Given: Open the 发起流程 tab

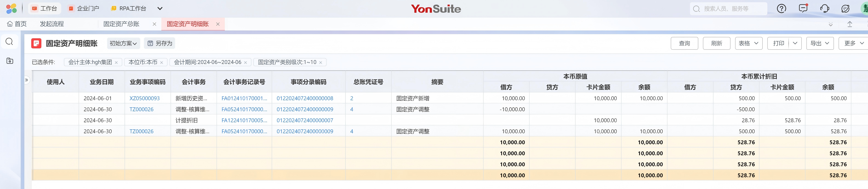Looking at the screenshot, I should [x=52, y=24].
